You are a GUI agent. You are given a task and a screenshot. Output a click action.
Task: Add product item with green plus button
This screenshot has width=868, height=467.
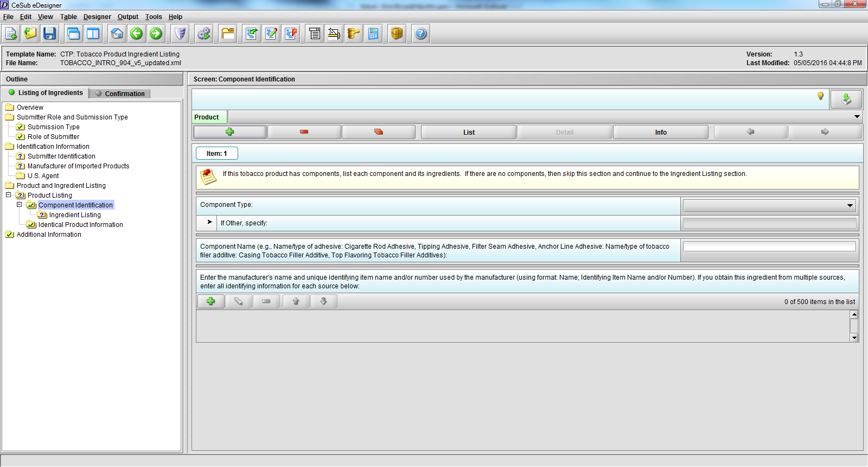coord(229,132)
